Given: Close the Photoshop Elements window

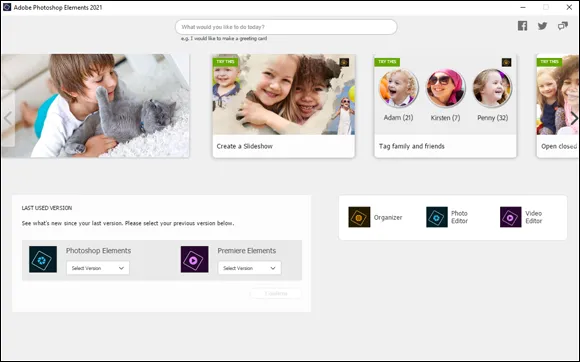Looking at the screenshot, I should point(569,7).
